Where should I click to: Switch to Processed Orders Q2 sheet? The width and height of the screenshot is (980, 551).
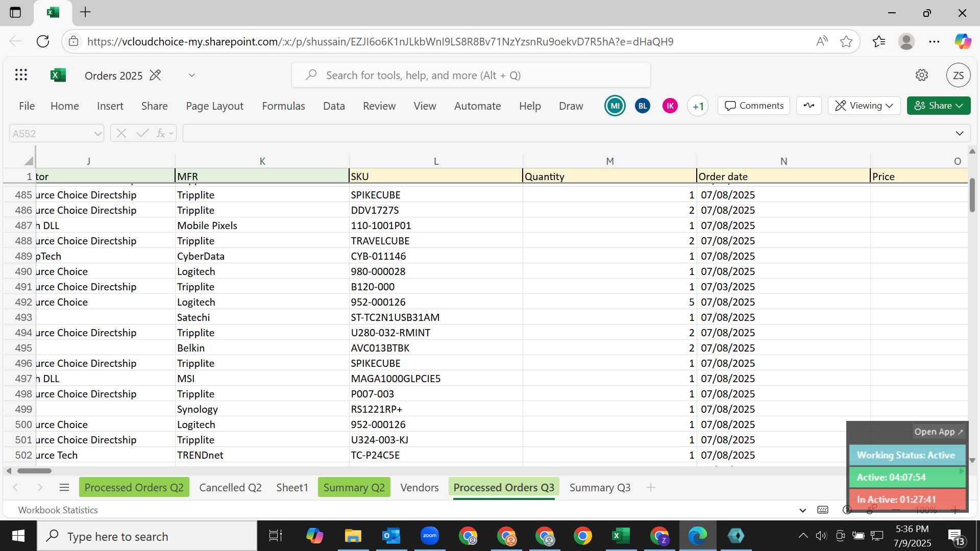point(134,487)
